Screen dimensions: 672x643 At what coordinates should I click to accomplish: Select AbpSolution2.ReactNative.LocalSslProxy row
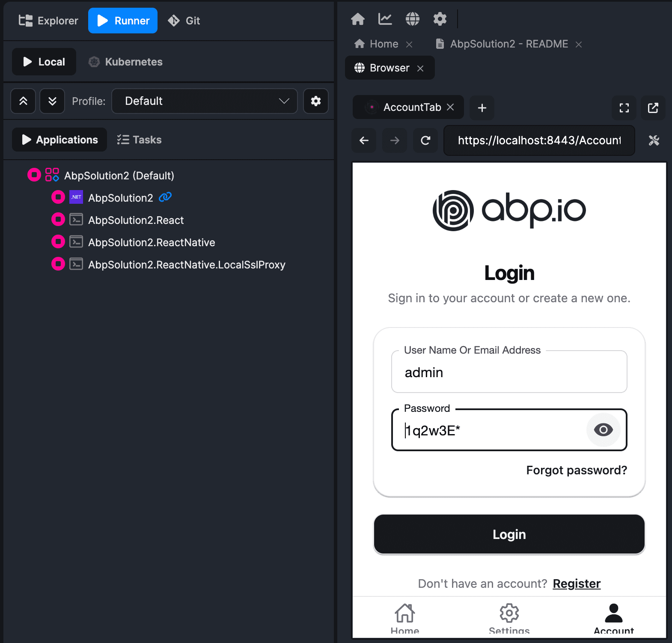187,265
